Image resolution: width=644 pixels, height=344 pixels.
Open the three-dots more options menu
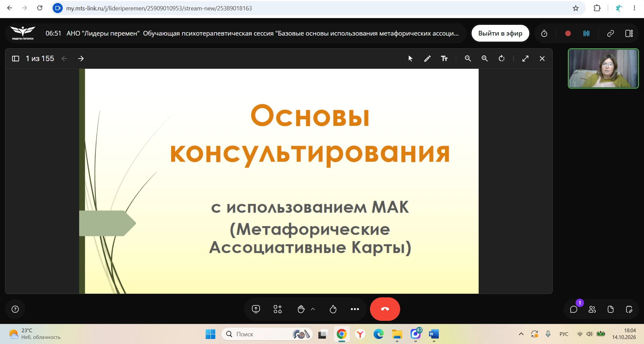coord(355,309)
